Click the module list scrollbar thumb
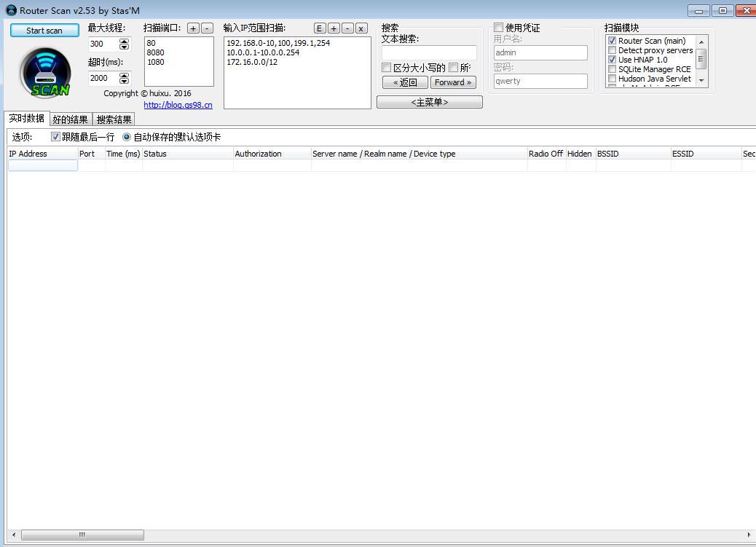The image size is (756, 547). click(701, 59)
